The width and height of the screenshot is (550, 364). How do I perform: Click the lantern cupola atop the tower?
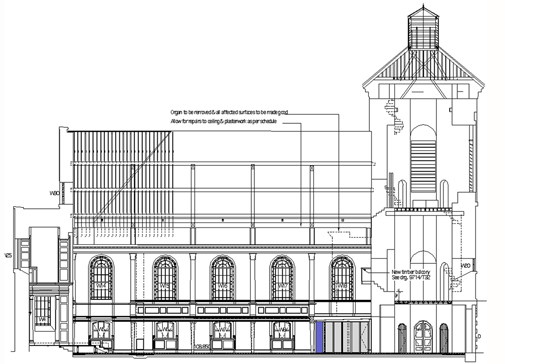click(x=423, y=27)
